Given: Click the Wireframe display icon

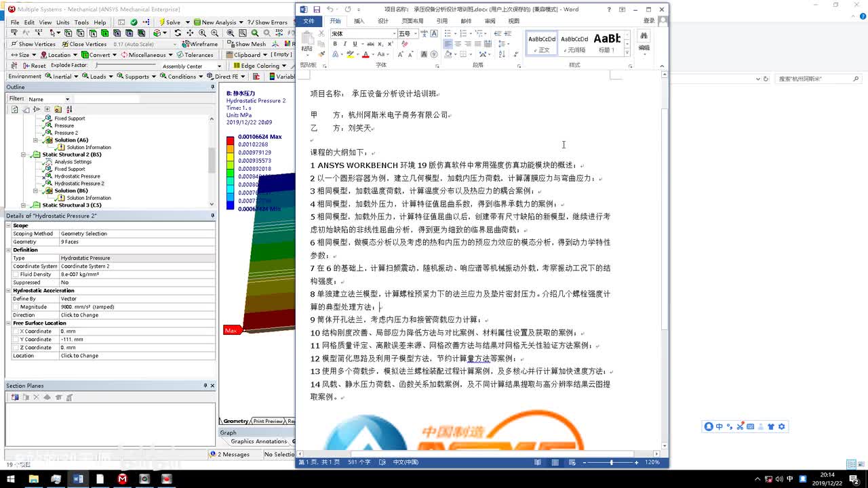Looking at the screenshot, I should (x=185, y=44).
